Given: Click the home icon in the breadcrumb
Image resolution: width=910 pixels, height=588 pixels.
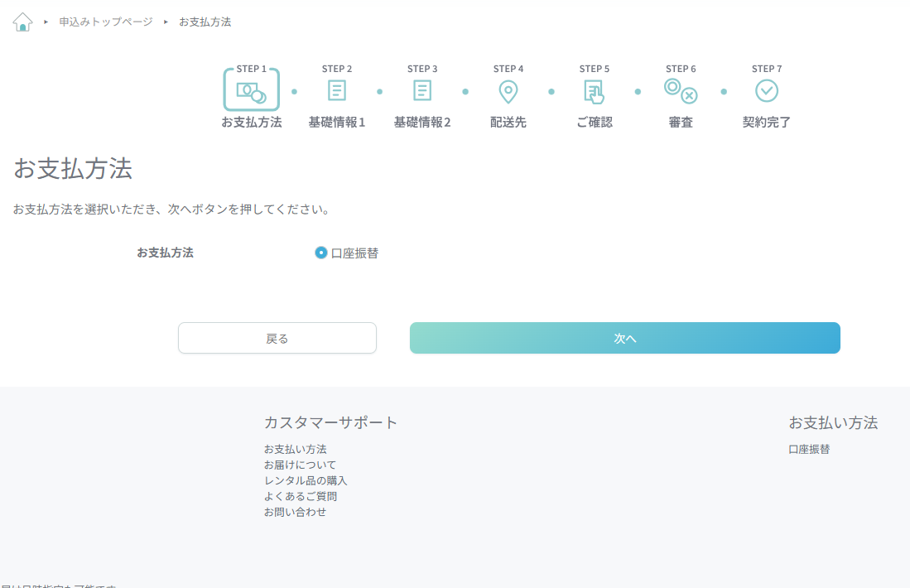Looking at the screenshot, I should (22, 22).
